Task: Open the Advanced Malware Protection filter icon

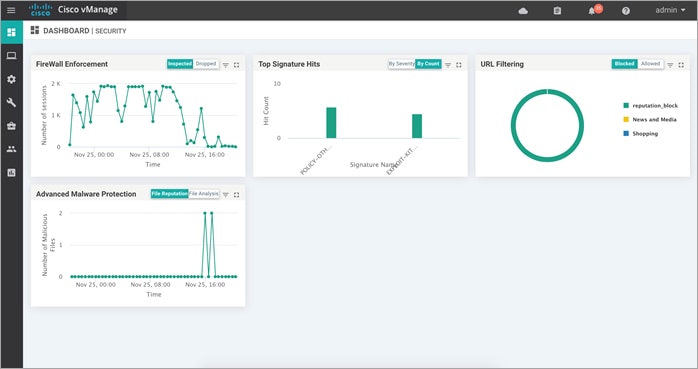Action: coord(226,195)
